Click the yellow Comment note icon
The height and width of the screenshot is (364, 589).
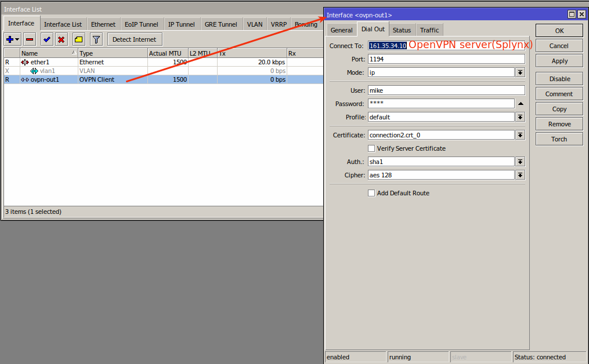click(x=78, y=39)
